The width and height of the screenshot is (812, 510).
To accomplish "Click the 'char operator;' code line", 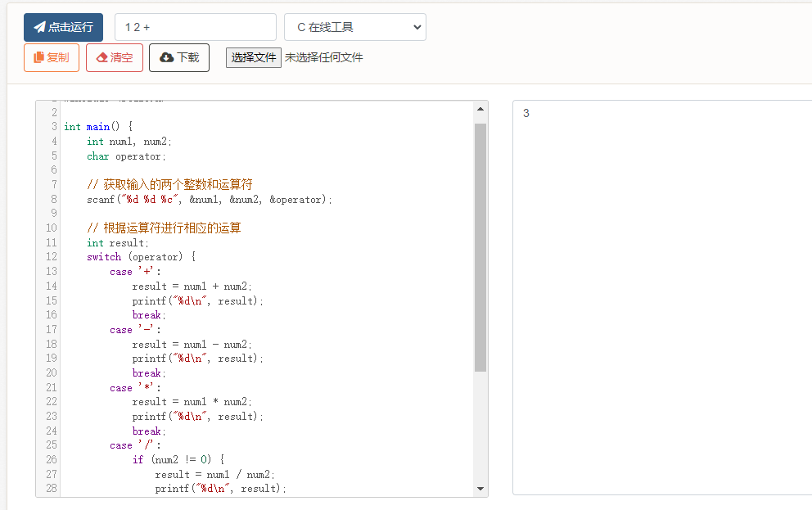I will (x=126, y=156).
